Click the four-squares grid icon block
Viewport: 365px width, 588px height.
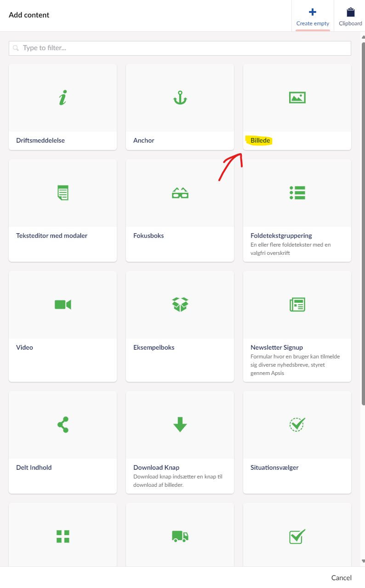(x=63, y=536)
